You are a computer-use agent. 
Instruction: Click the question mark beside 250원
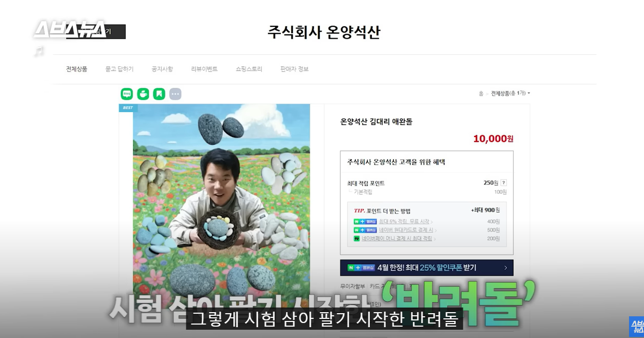pyautogui.click(x=503, y=183)
